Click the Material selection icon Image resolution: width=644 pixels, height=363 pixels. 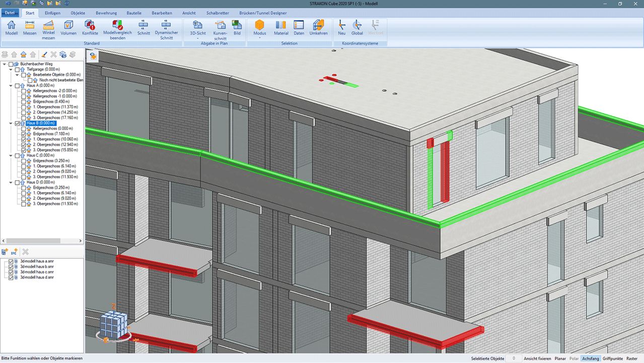pyautogui.click(x=281, y=27)
